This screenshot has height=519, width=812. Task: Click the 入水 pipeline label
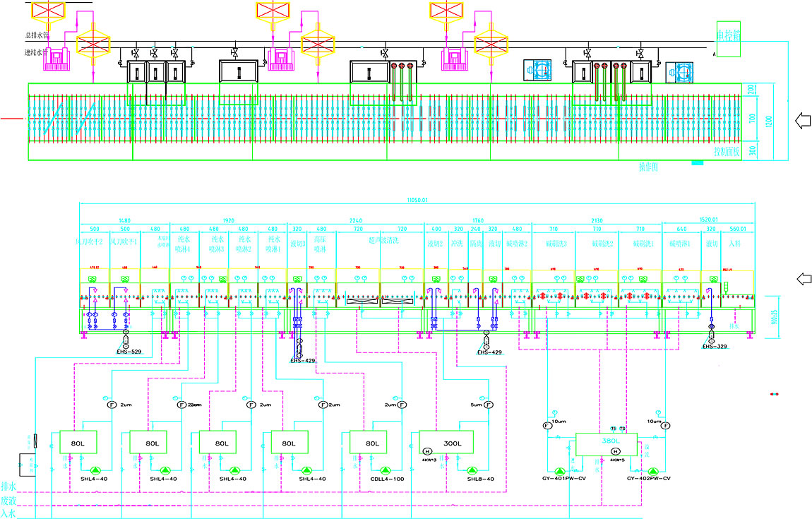(9, 513)
